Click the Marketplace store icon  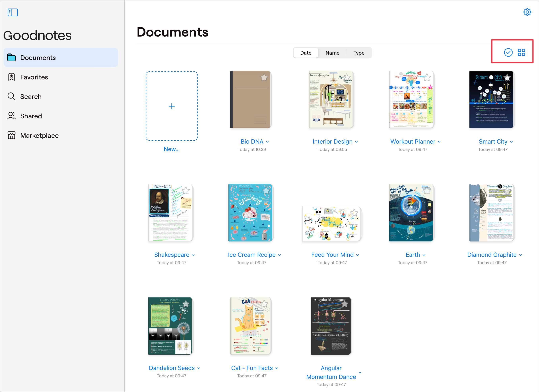11,135
